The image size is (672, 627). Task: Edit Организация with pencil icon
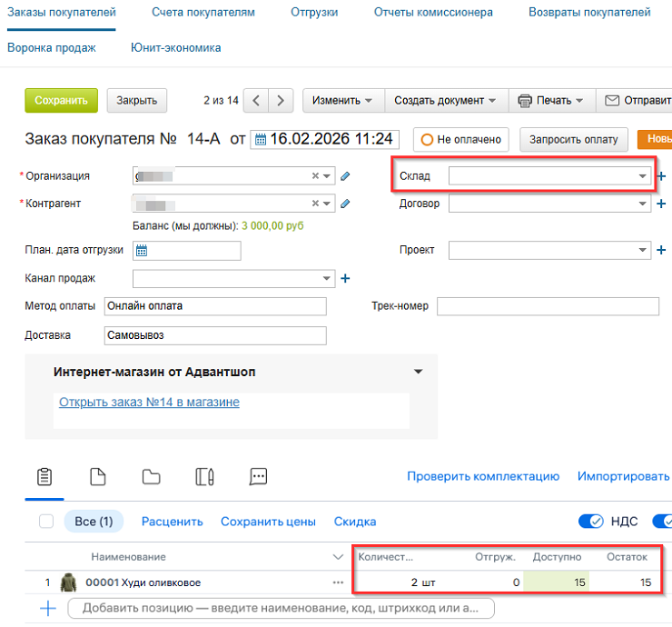(345, 176)
